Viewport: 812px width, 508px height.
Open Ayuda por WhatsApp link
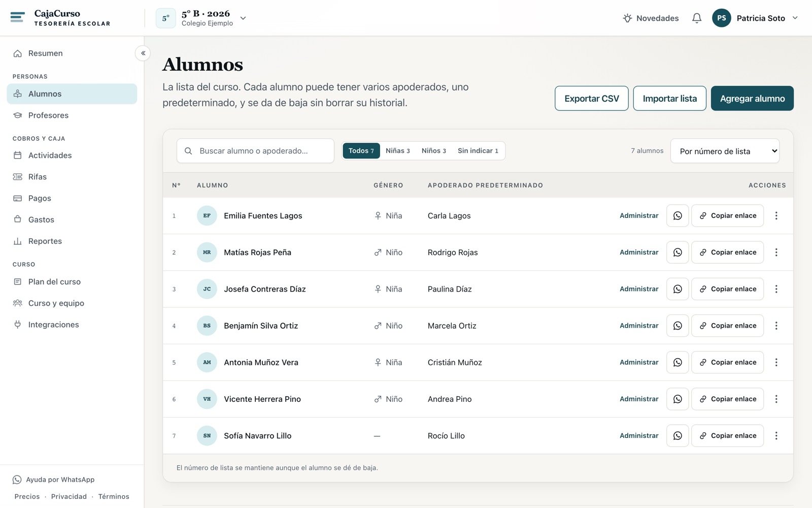click(54, 480)
